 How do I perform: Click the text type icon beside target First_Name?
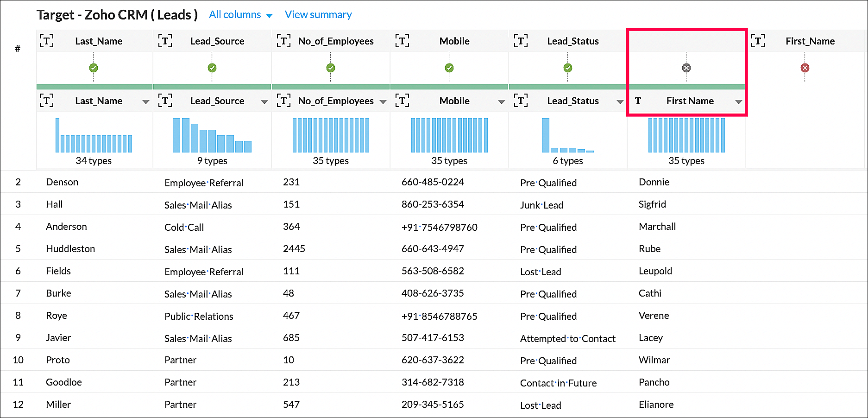[758, 41]
